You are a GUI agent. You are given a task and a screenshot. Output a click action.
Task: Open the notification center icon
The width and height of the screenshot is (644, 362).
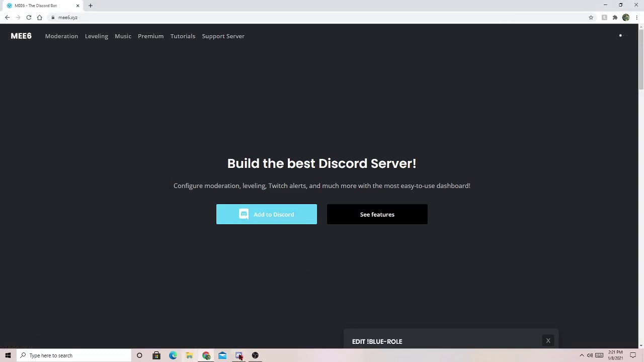coord(633,355)
